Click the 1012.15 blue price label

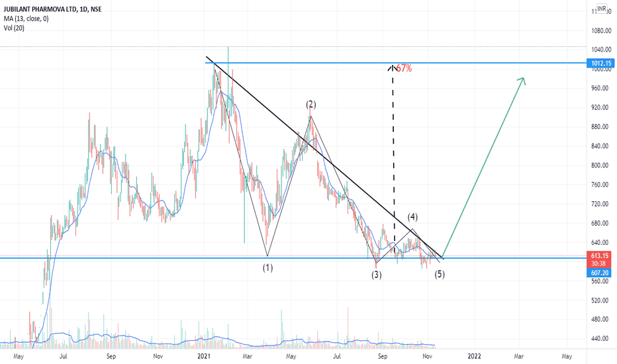[x=601, y=63]
